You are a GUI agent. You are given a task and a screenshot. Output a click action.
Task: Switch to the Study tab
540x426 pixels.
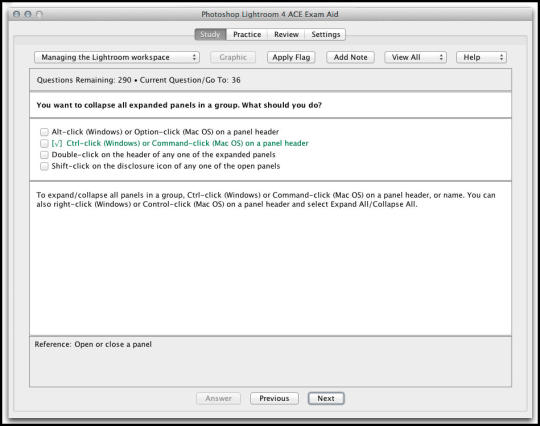pyautogui.click(x=210, y=34)
